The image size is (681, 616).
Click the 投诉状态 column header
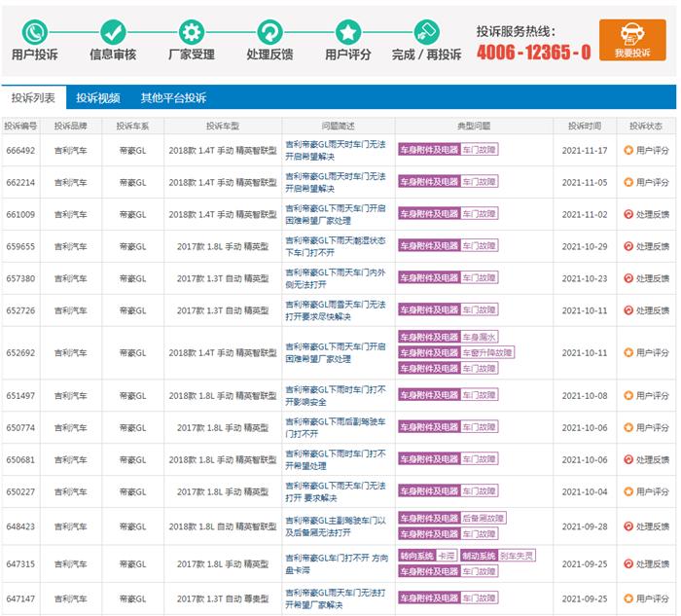tap(646, 126)
